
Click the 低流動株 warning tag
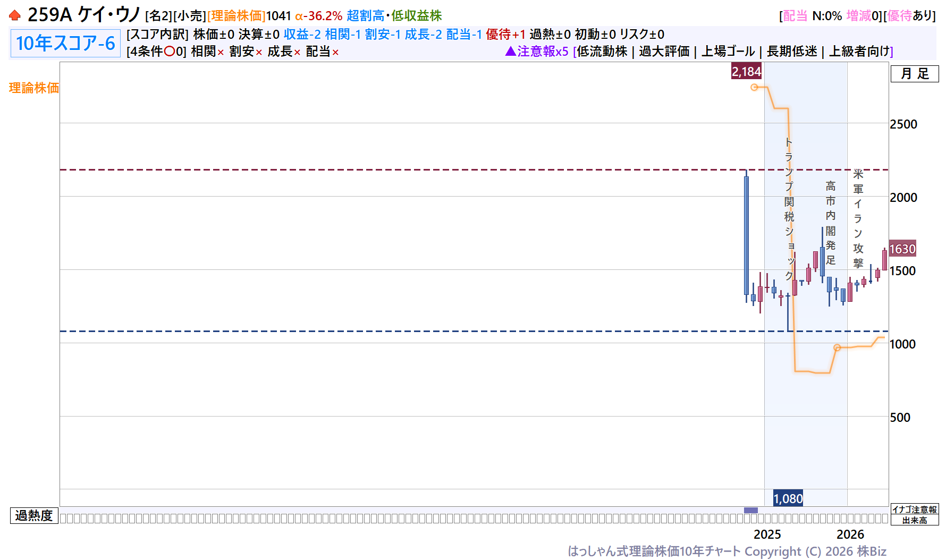(602, 52)
